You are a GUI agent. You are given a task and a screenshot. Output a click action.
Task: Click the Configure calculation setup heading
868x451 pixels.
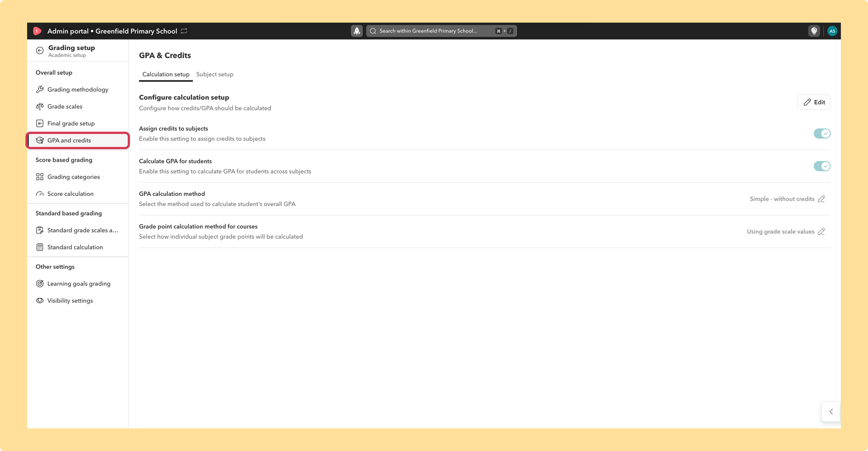pos(184,97)
